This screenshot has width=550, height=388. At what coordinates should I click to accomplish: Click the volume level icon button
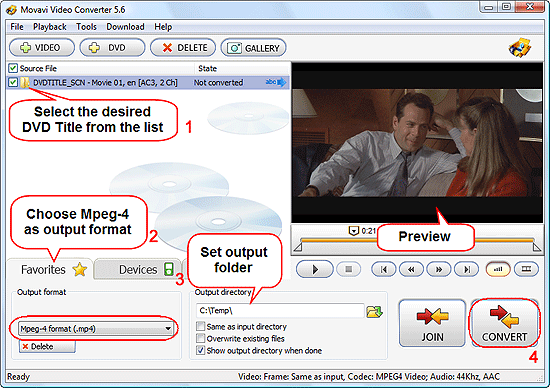(498, 269)
